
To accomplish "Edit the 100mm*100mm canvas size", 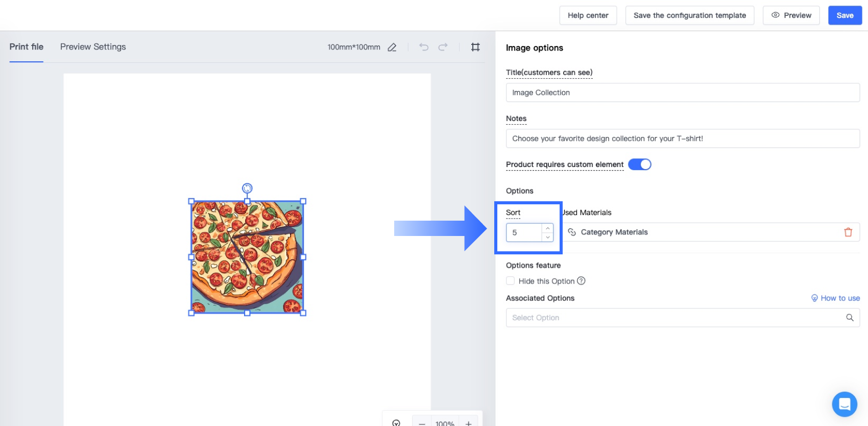I will pyautogui.click(x=392, y=47).
